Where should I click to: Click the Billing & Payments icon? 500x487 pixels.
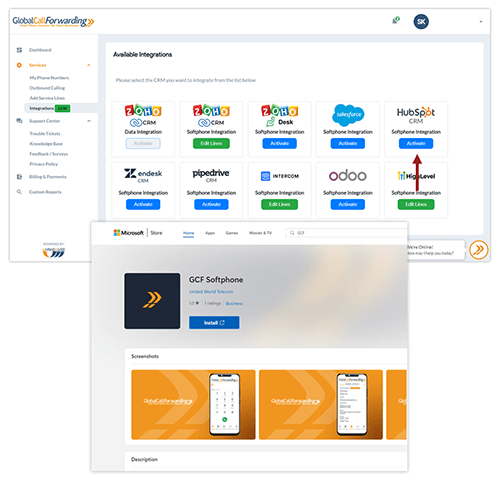coord(19,177)
